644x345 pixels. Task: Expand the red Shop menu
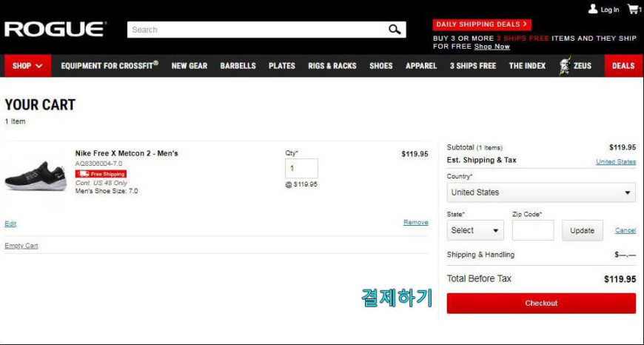pos(27,66)
